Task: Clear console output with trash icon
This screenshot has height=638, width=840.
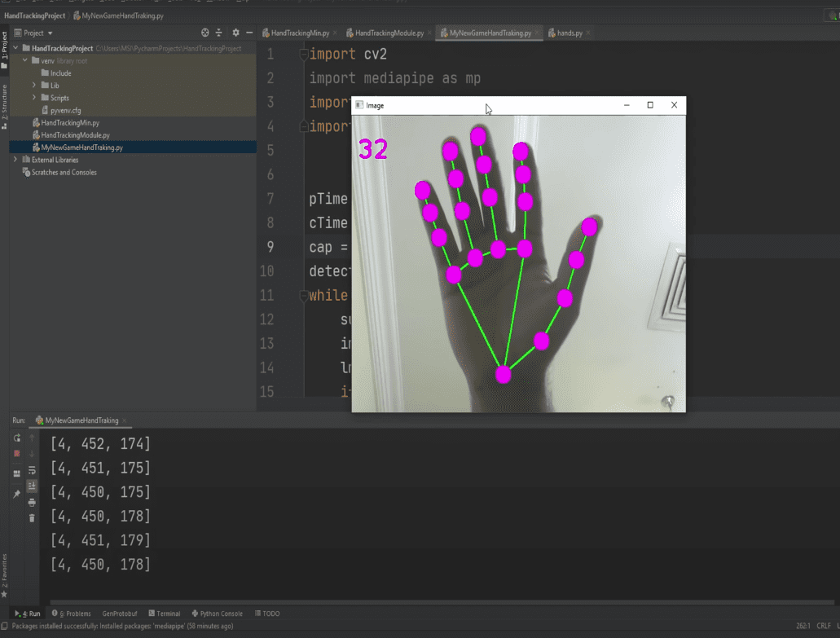Action: pyautogui.click(x=32, y=517)
